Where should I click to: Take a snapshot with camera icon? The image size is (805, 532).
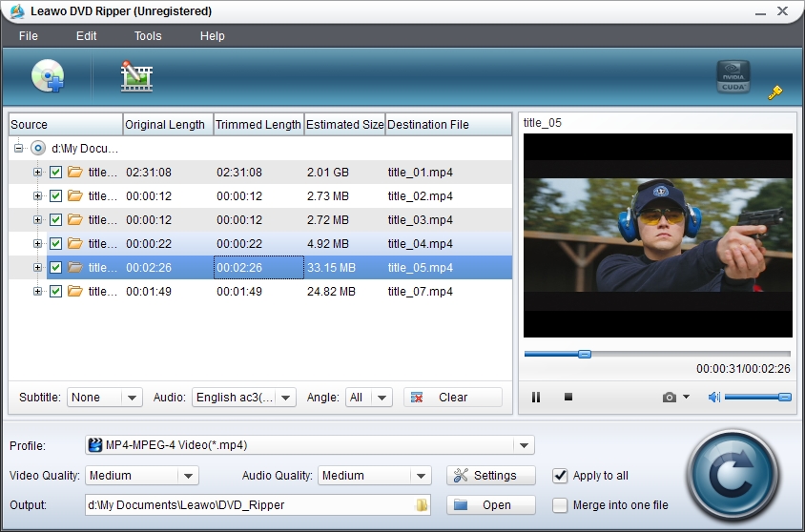pyautogui.click(x=669, y=397)
